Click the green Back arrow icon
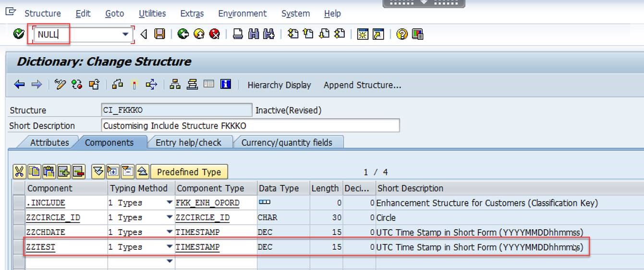The height and width of the screenshot is (270, 644). 183,34
